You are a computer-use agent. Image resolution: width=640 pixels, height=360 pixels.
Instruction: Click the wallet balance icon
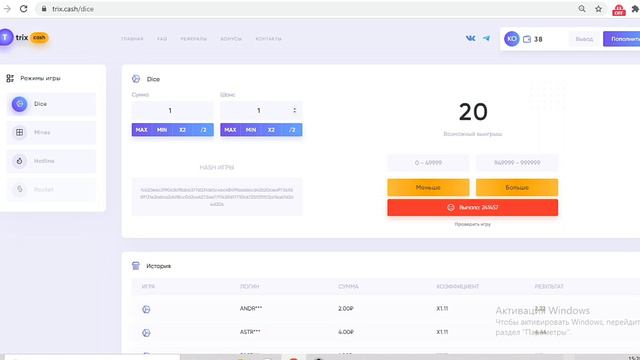pyautogui.click(x=527, y=39)
